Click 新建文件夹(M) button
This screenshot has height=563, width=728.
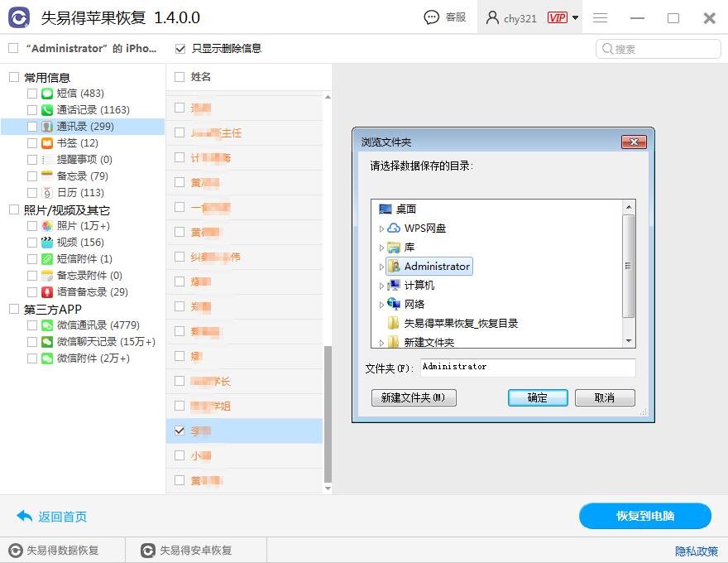[414, 397]
